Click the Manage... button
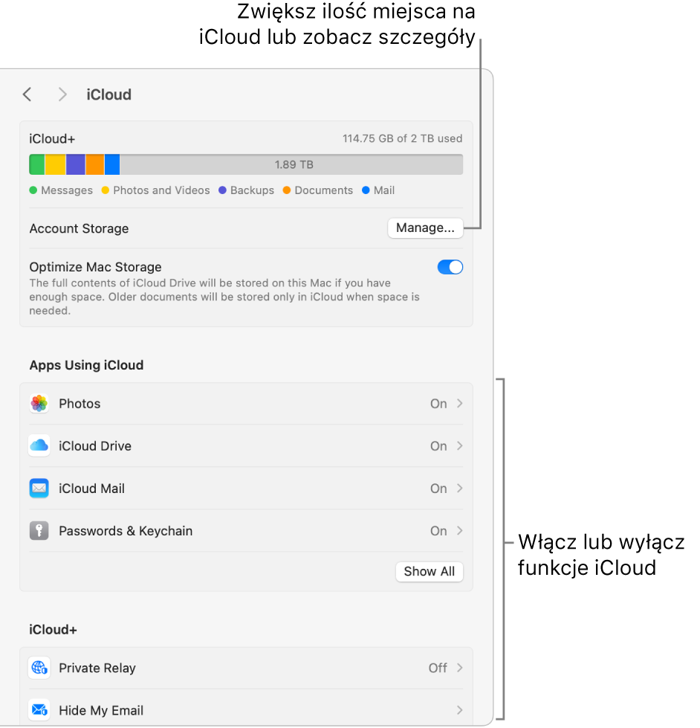This screenshot has height=728, width=700. coord(425,228)
